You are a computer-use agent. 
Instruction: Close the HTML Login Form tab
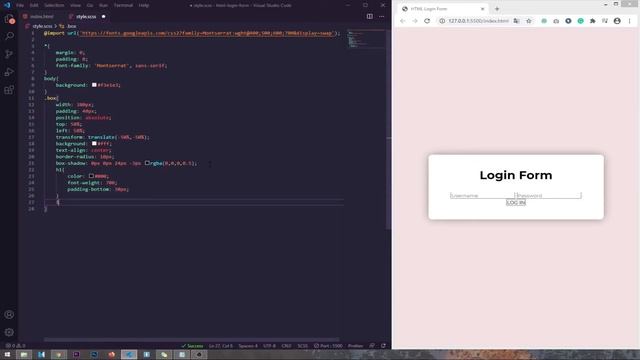point(482,9)
